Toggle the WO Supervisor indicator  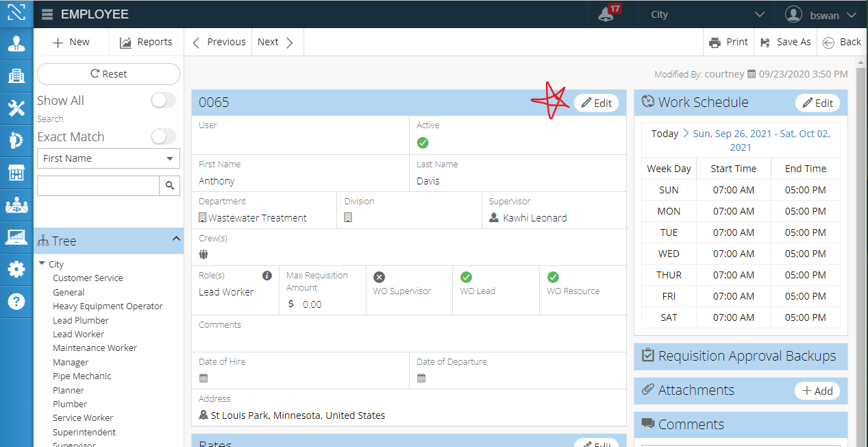(379, 277)
